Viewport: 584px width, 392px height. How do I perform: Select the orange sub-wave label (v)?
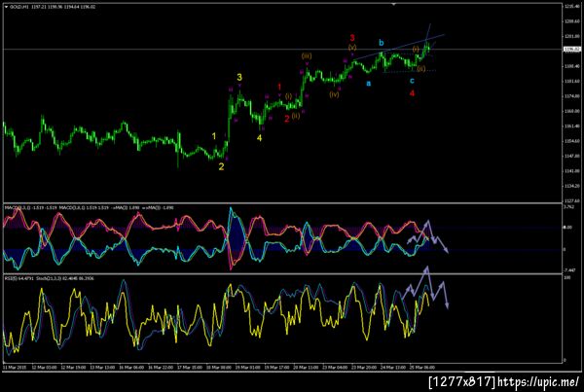tap(352, 48)
